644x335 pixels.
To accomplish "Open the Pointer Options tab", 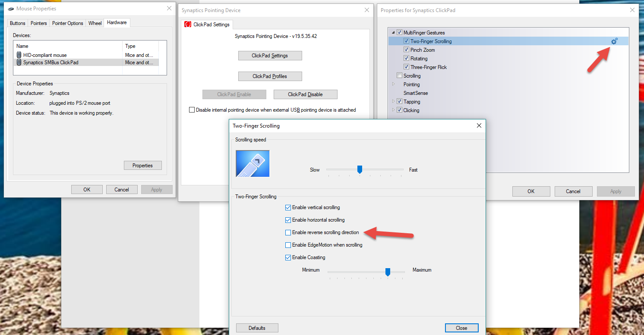I will click(x=67, y=23).
